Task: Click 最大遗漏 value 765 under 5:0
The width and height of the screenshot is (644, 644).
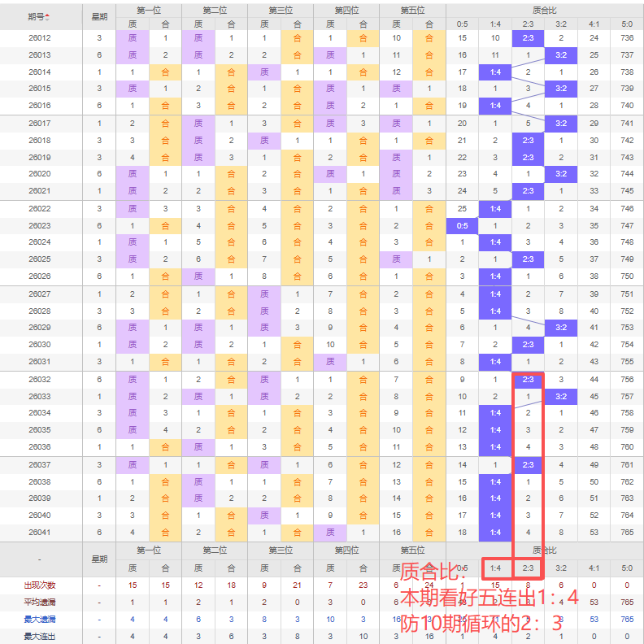Action: point(627,620)
